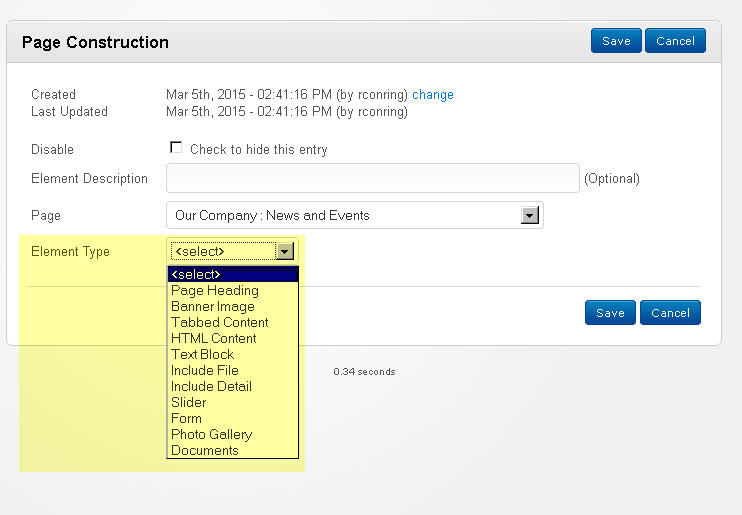Choose Photo Gallery from the list
Screen dimensions: 742x515
tap(211, 435)
